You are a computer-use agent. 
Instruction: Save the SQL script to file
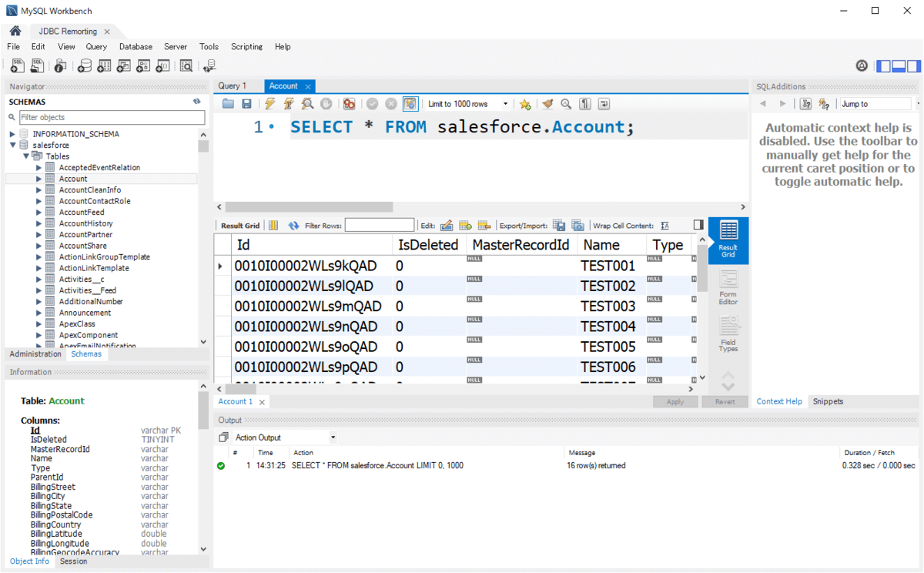point(246,104)
